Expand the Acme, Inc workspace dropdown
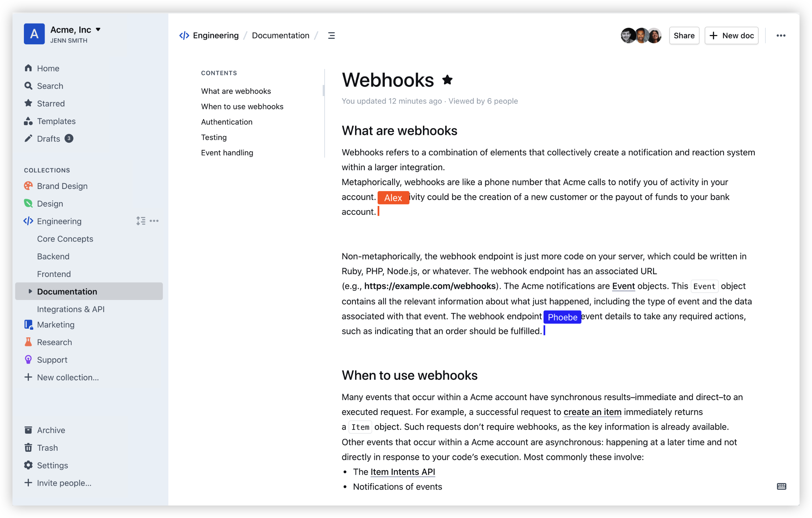Screen dimensions: 812x518 [98, 30]
